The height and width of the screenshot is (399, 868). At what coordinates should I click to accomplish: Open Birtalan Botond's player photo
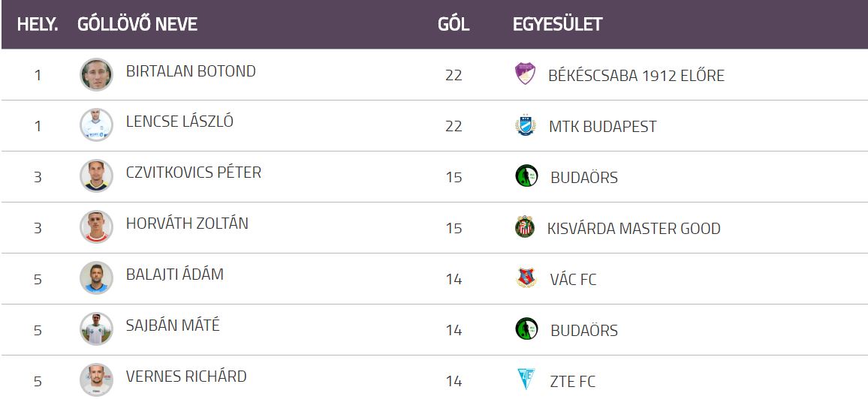coord(96,74)
